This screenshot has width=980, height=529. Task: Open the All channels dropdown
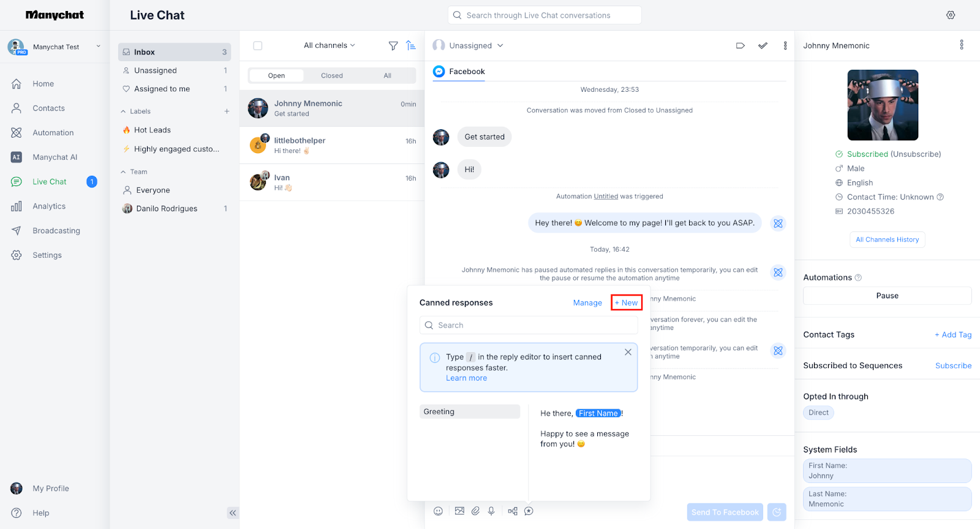point(330,46)
